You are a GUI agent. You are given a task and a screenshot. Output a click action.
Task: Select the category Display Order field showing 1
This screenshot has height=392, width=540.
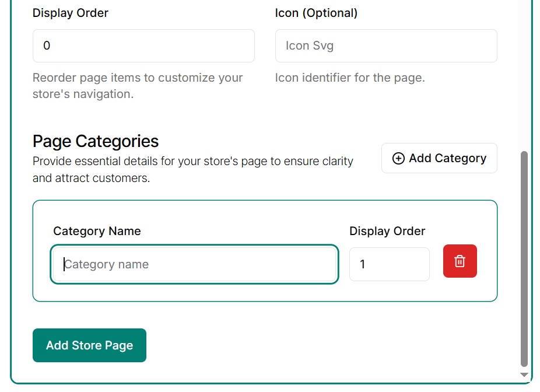[389, 264]
